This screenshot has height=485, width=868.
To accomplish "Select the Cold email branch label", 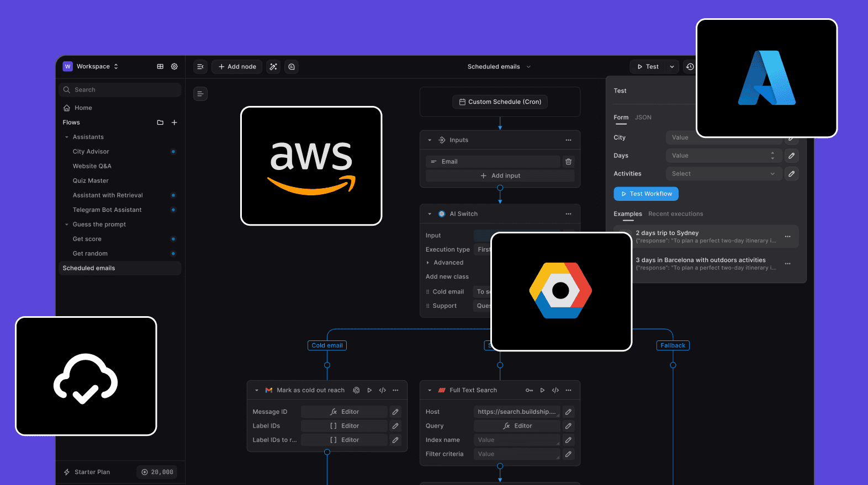I will (327, 345).
